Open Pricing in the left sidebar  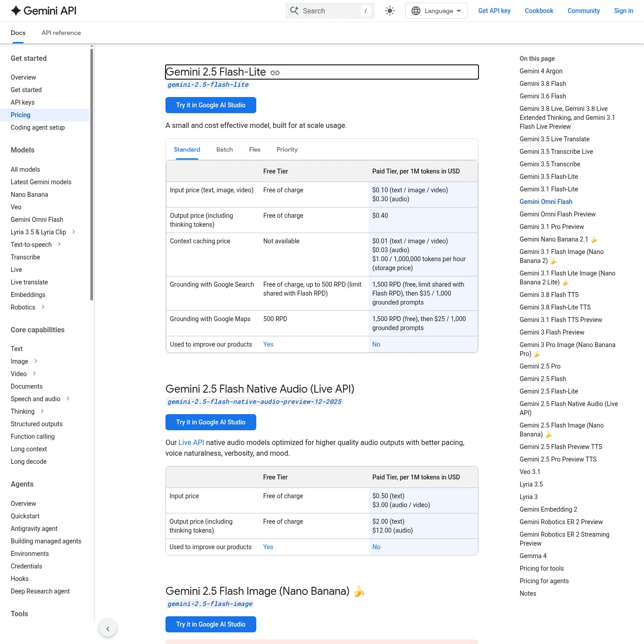coord(21,115)
